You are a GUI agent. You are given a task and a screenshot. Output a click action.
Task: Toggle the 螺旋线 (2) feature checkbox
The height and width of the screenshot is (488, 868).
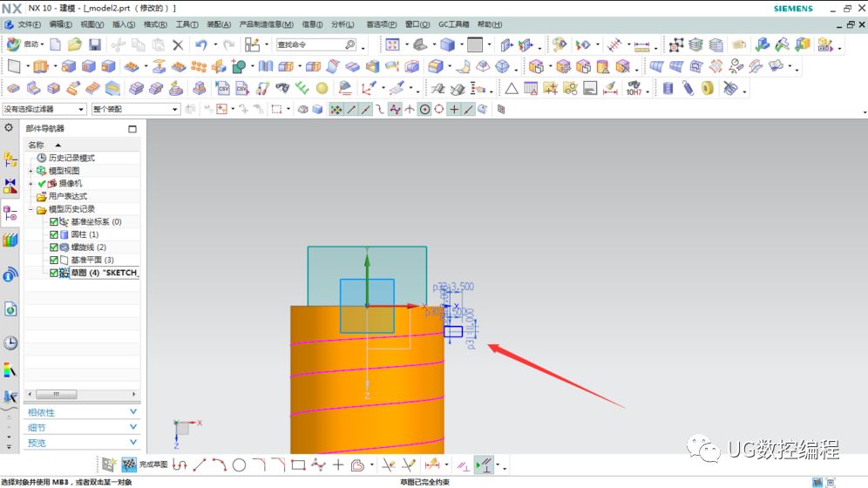click(x=54, y=247)
